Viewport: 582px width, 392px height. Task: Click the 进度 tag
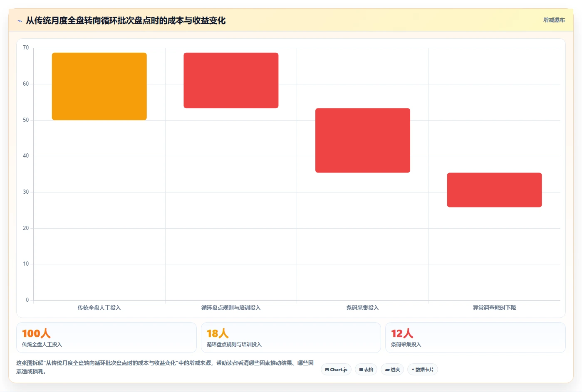pyautogui.click(x=392, y=370)
